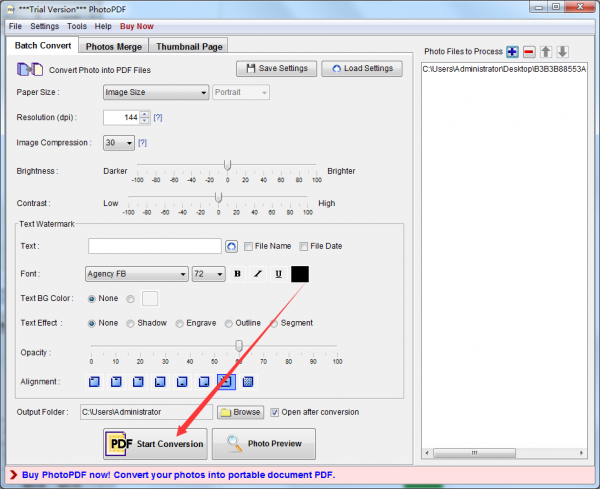
Task: Select the tiled pattern alignment icon
Action: [248, 381]
